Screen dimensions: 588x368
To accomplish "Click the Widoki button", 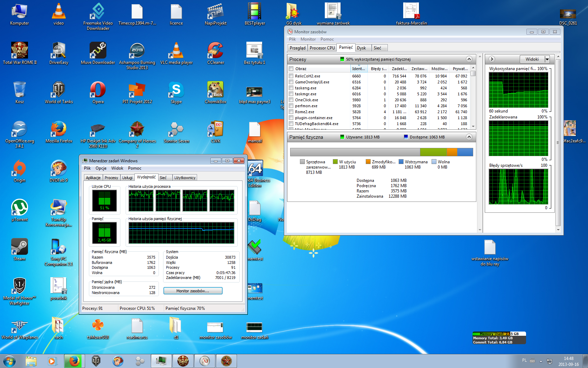I will (532, 59).
